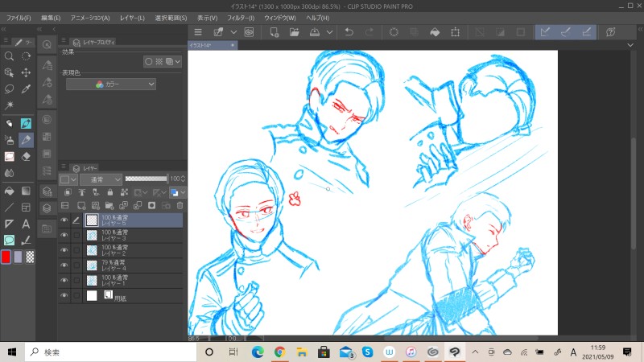644x362 pixels.
Task: Open ウィンドウ(W) menu
Action: pos(279,18)
